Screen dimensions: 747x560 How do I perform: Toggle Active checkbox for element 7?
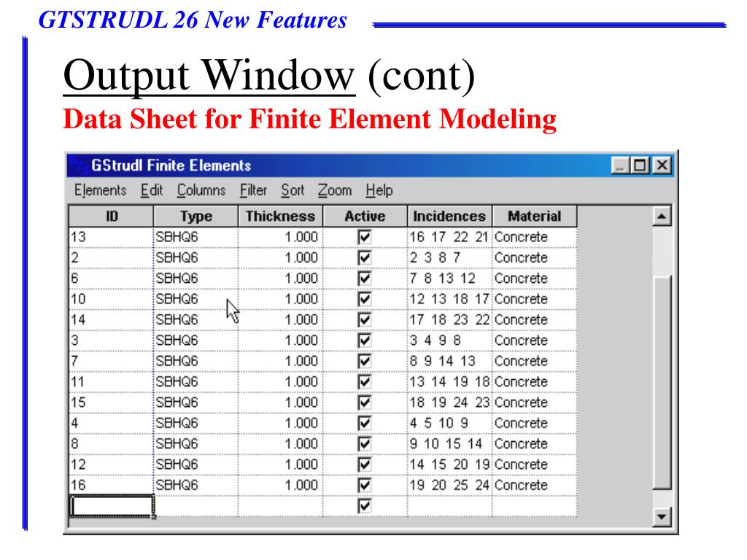(x=365, y=361)
